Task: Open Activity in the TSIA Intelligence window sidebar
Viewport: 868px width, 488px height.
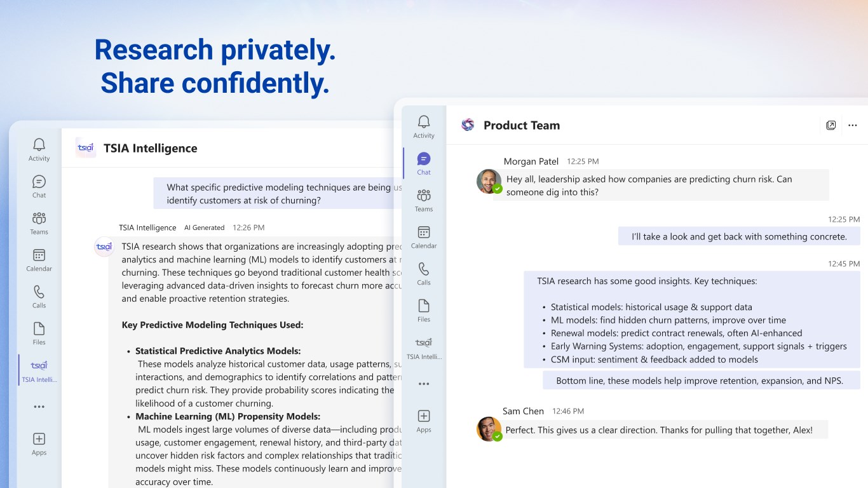Action: (x=39, y=150)
